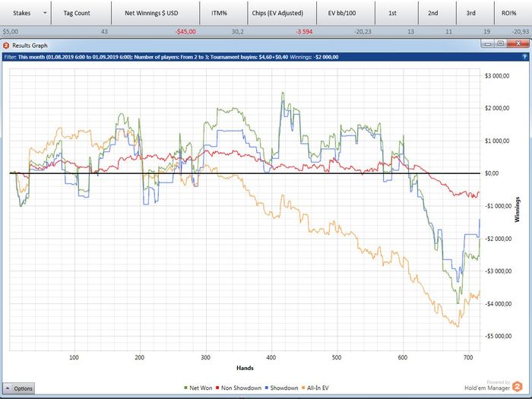
Task: Sort by ITM% column header
Action: 219,13
